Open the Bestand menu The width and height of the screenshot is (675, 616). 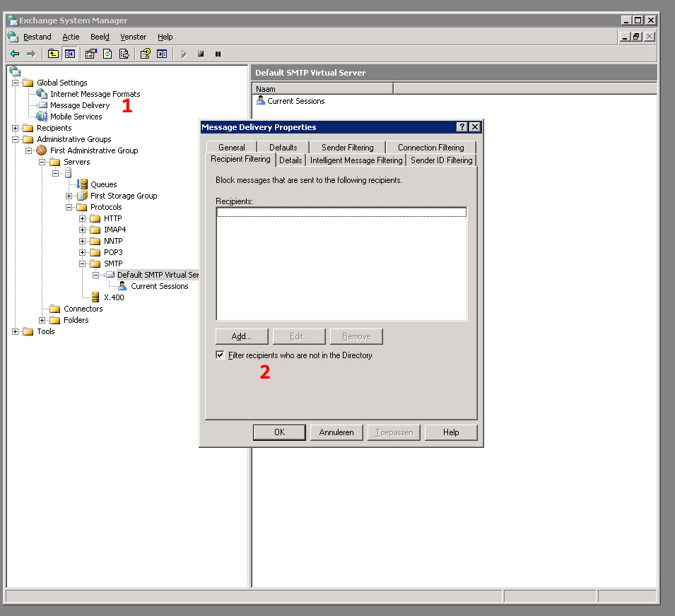click(37, 37)
